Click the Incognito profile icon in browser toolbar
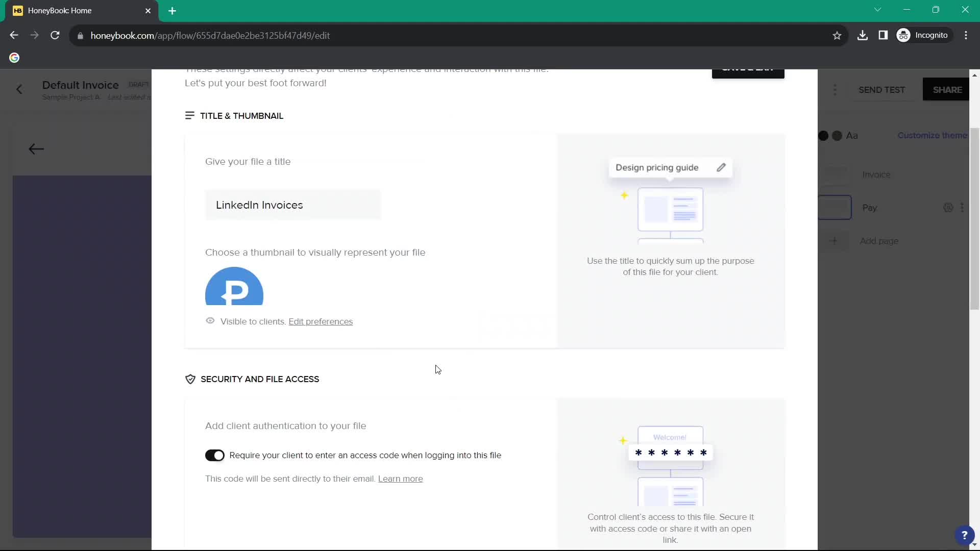 pos(904,36)
